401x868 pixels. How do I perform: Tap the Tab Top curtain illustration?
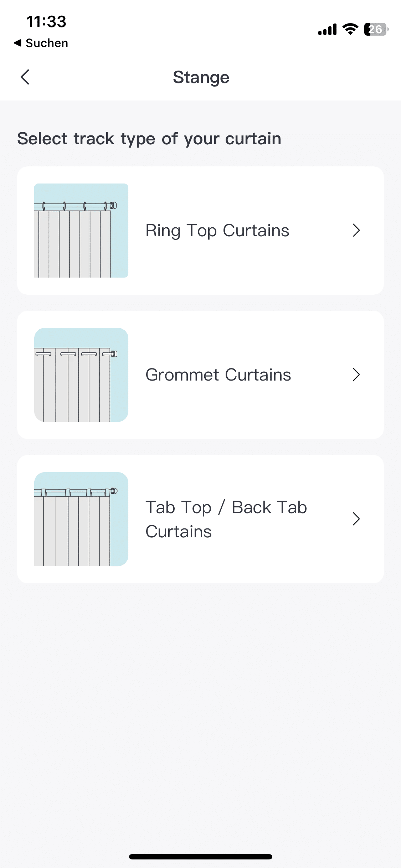(81, 519)
